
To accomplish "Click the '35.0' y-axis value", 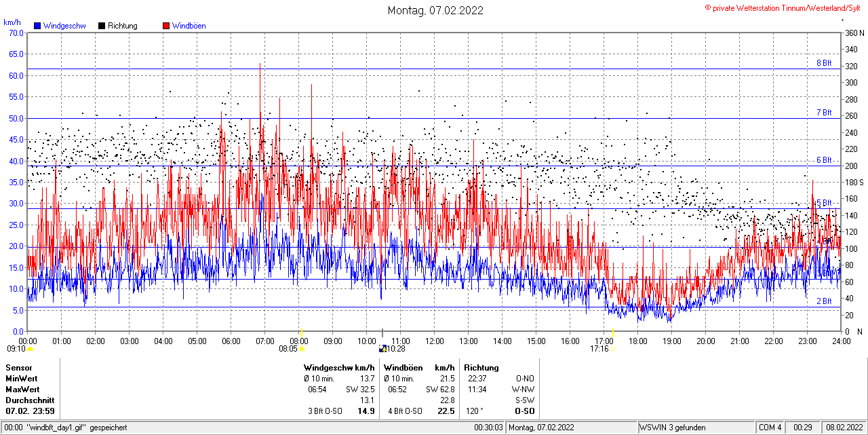I will 16,182.
